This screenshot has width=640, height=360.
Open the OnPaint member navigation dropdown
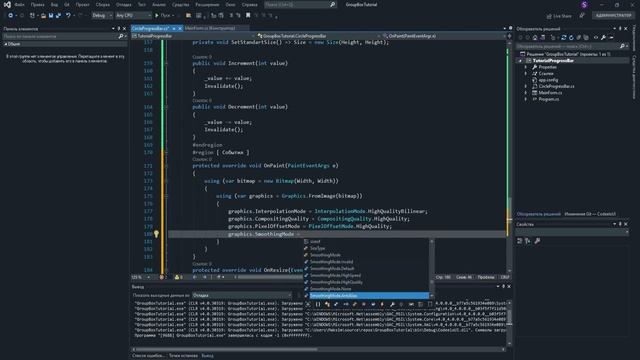444,36
